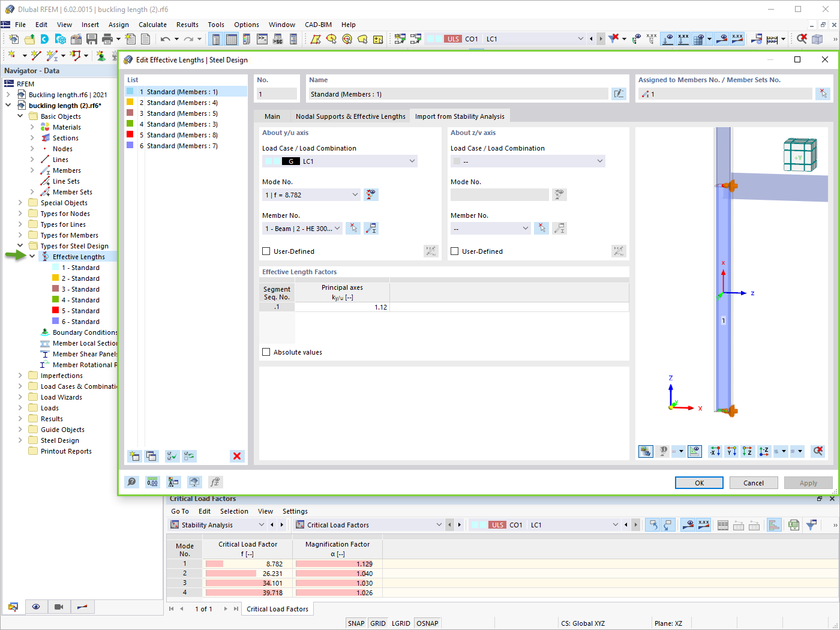
Task: Click the open folder icon in main toolbar
Action: (x=29, y=39)
